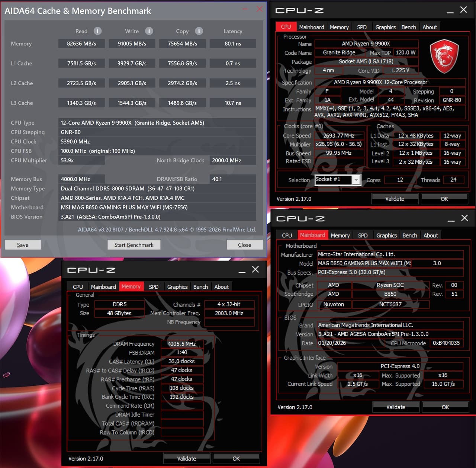Click the L2 Cache write value 2905.1 GB/s

132,83
